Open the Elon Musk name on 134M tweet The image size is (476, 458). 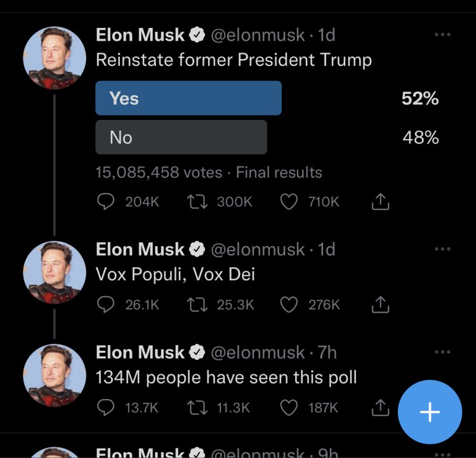[140, 352]
